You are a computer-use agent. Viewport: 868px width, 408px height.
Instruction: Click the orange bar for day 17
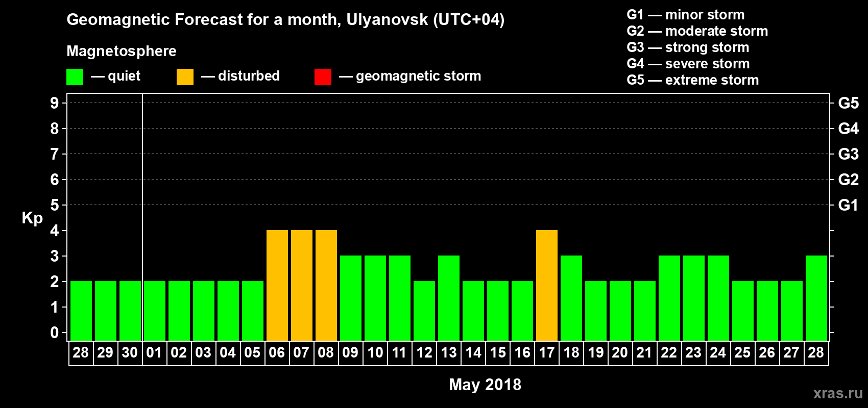[547, 285]
